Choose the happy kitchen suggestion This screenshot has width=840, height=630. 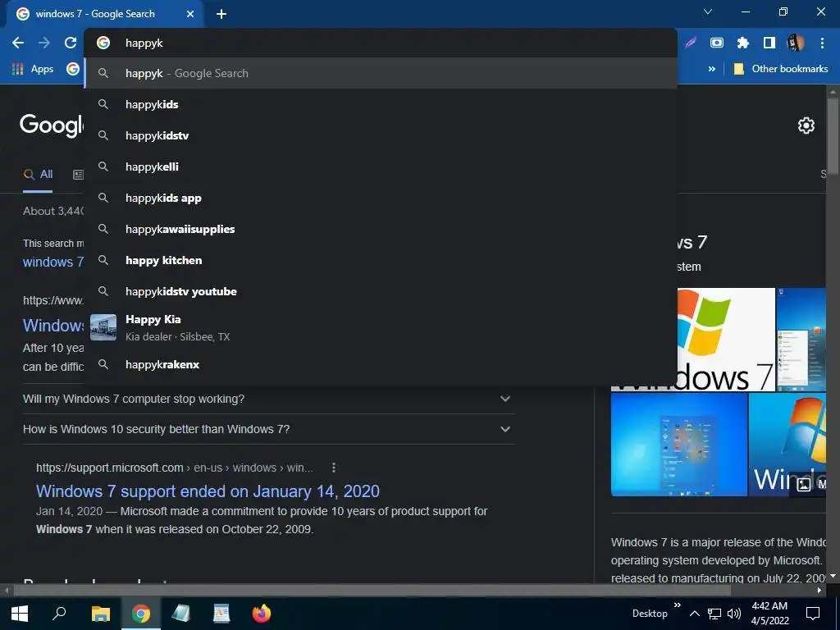(381, 260)
